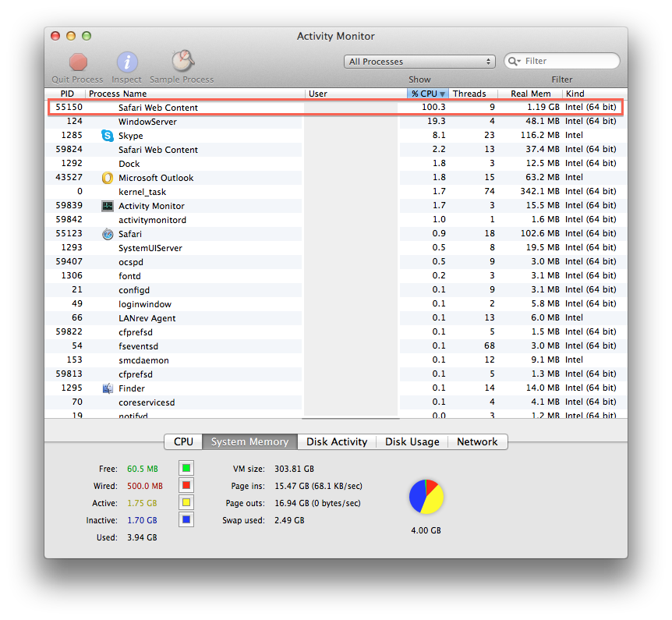Click the Safari compass icon
The image size is (672, 620).
pyautogui.click(x=108, y=234)
